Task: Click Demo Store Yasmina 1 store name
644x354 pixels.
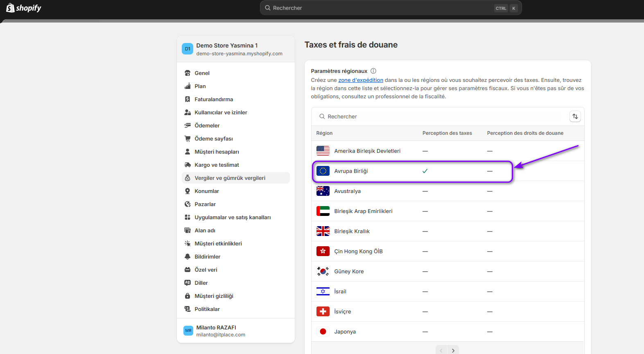Action: pyautogui.click(x=227, y=45)
